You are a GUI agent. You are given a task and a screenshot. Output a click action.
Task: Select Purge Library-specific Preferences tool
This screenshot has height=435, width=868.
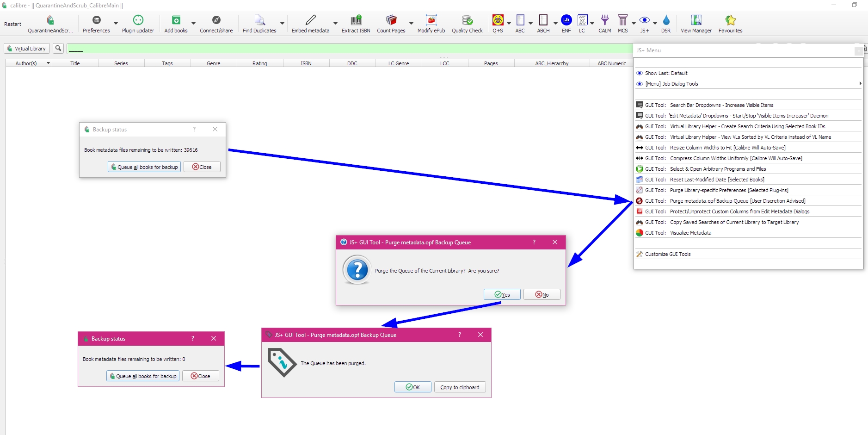click(748, 190)
